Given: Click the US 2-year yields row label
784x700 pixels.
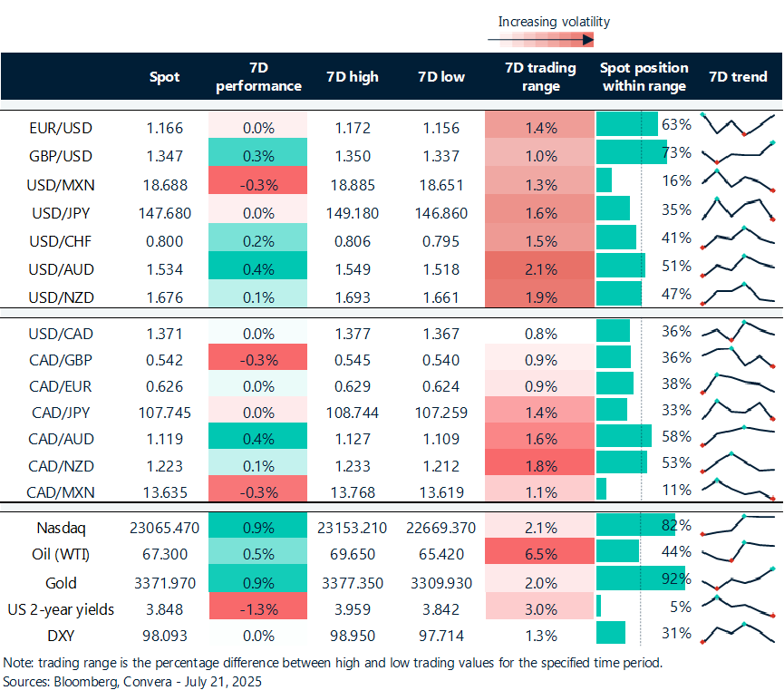Looking at the screenshot, I should click(61, 609).
